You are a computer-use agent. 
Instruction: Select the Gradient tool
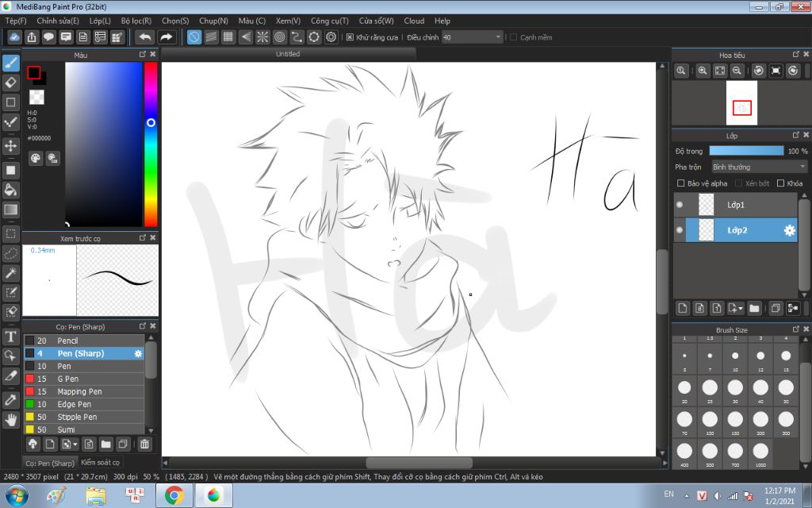click(11, 210)
